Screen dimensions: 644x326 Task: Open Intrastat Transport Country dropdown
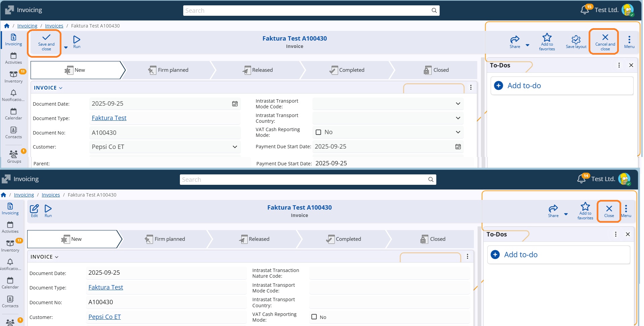458,118
